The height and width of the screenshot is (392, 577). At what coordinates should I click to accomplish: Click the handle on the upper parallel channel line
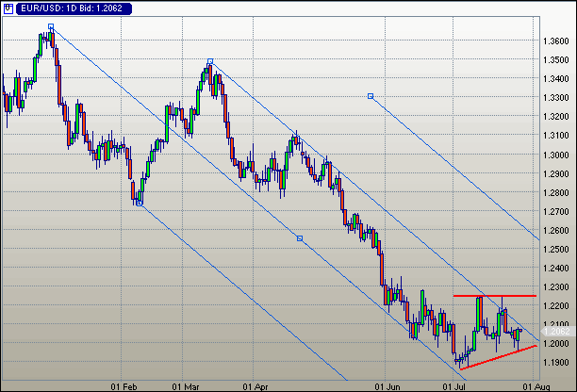coord(370,95)
